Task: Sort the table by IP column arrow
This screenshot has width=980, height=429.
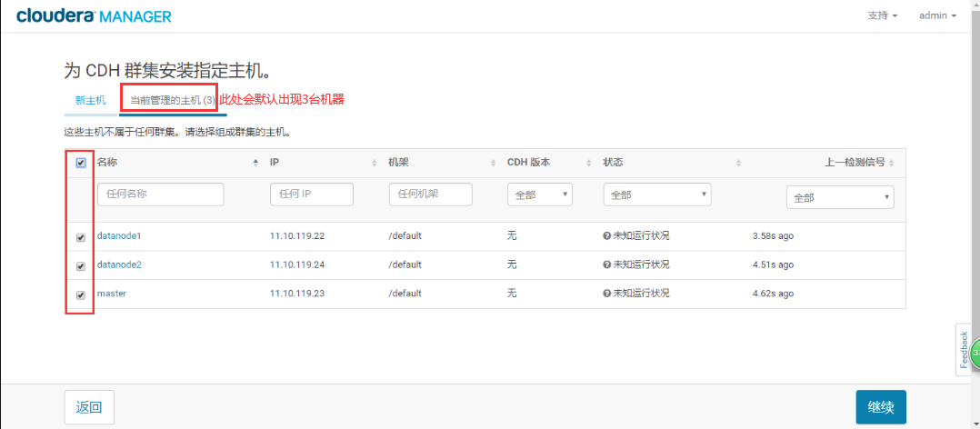Action: [x=375, y=163]
